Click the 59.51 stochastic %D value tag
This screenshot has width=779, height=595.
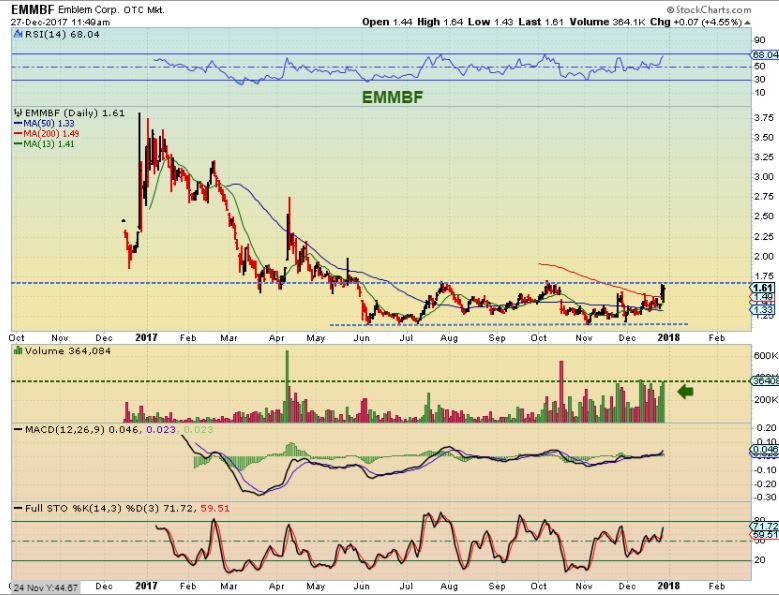point(765,534)
